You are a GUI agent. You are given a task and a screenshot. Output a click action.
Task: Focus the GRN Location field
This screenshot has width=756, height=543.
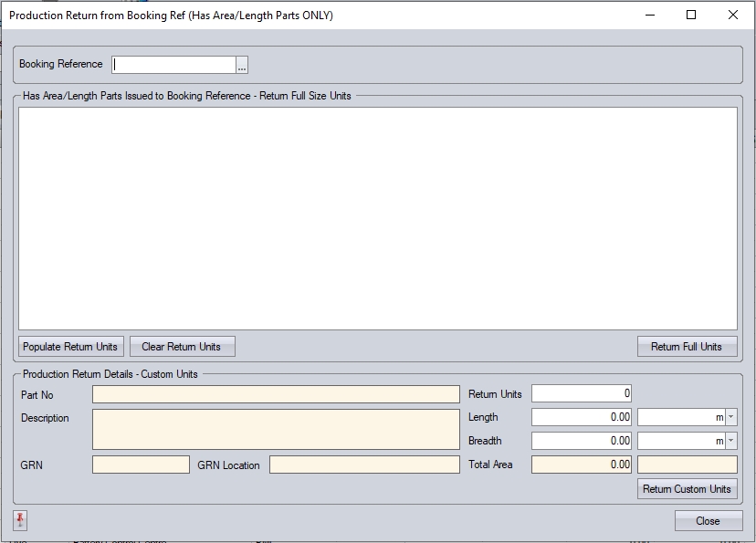364,465
